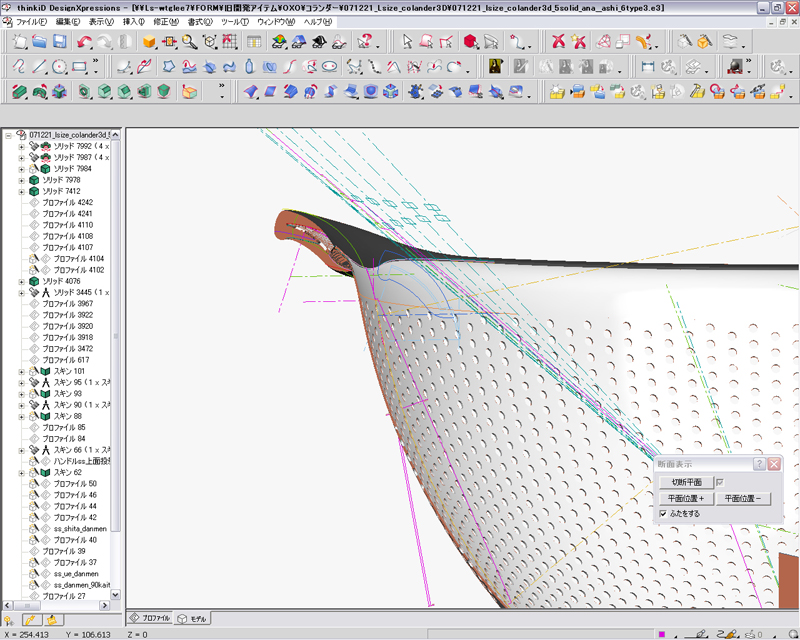
Task: Toggle checkbox beside 切断平面 button
Action: (719, 482)
